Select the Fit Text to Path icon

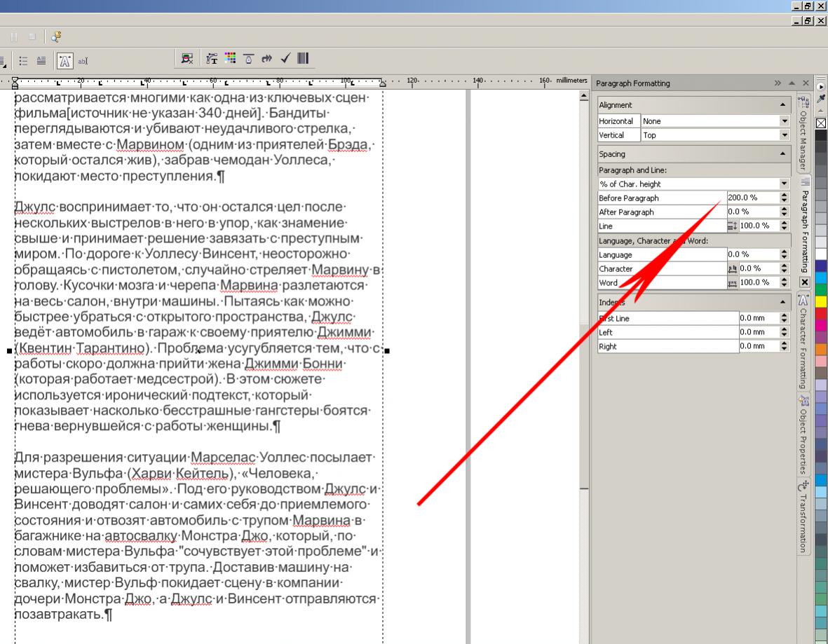[212, 59]
